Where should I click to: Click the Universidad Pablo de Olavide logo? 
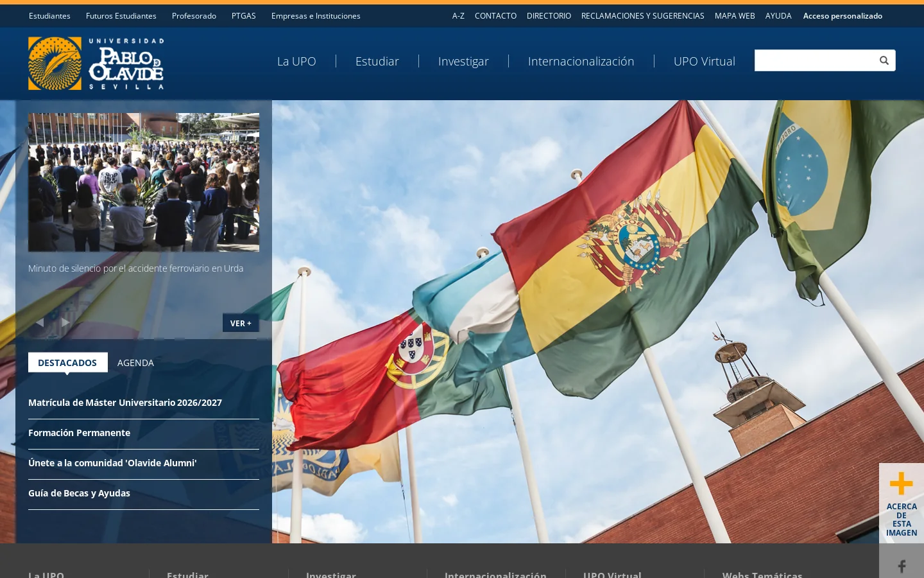tap(96, 63)
